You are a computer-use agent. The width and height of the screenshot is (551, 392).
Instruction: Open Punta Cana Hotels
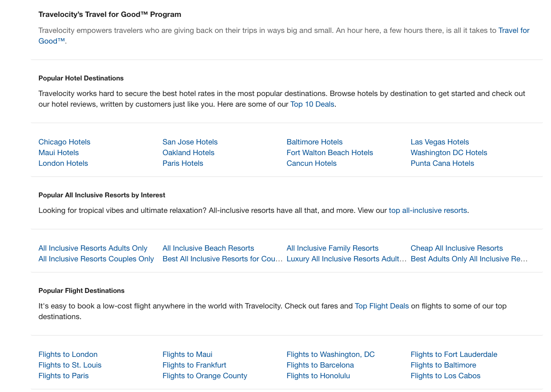click(442, 163)
